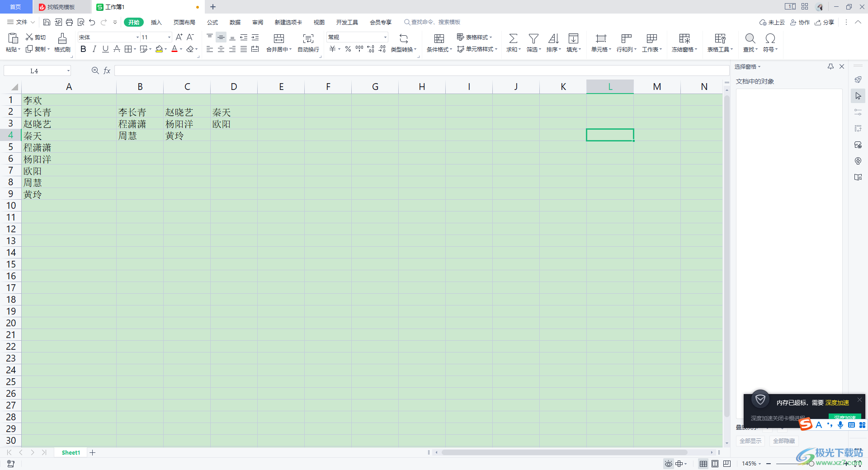Viewport: 868px width, 470px height.
Task: Click the Freeze Panes (冻结窗格) icon
Action: (x=684, y=38)
